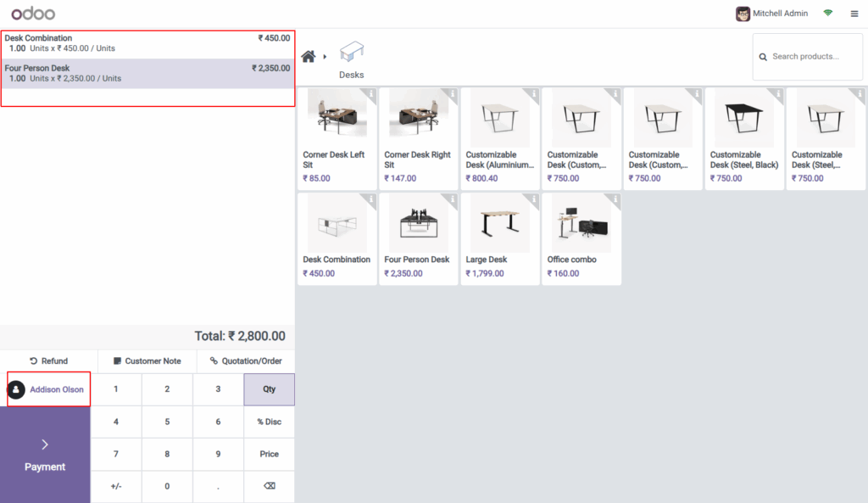This screenshot has width=868, height=503.
Task: Click the backspace icon on the numpad
Action: (x=269, y=486)
